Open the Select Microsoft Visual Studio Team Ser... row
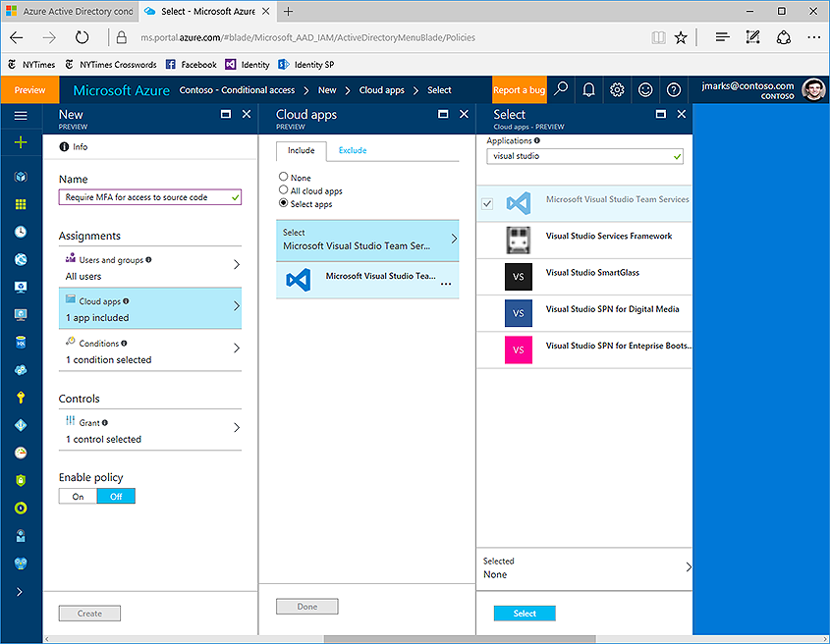The width and height of the screenshot is (830, 644). pos(367,241)
